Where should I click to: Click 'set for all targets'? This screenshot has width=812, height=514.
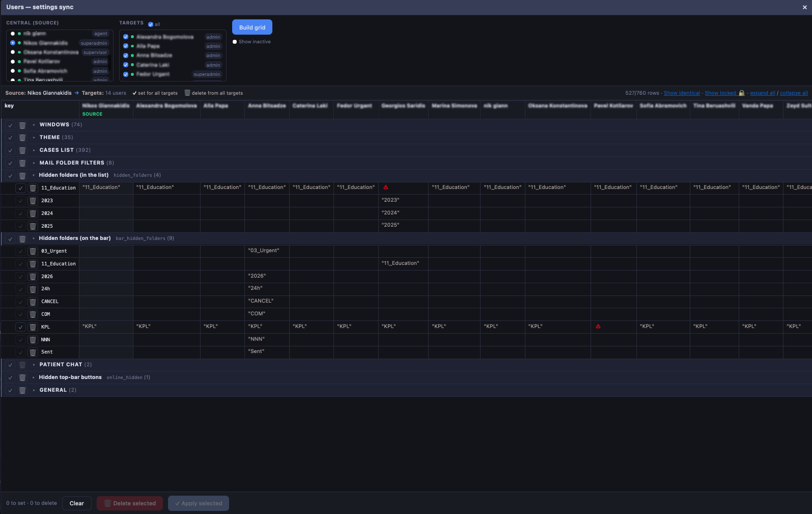[155, 93]
